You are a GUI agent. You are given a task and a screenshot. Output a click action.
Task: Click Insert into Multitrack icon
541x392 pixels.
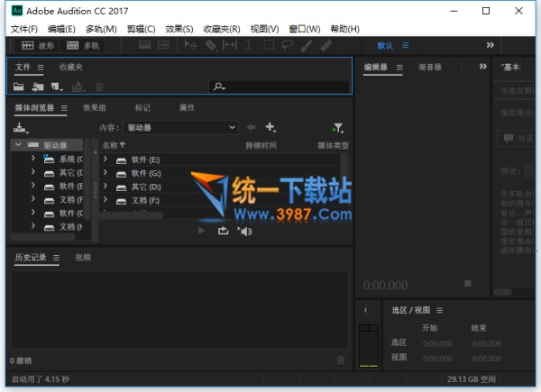[x=78, y=87]
